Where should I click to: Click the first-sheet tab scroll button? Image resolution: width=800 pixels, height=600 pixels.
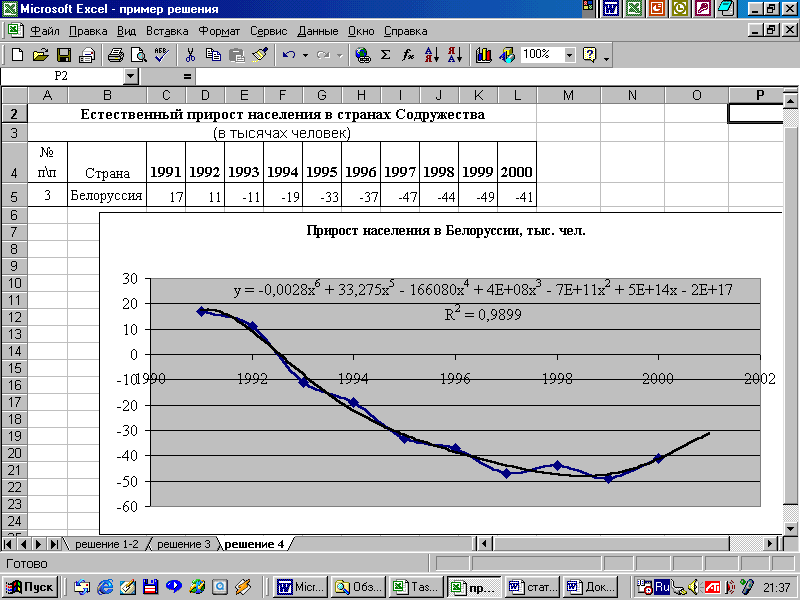pyautogui.click(x=8, y=544)
